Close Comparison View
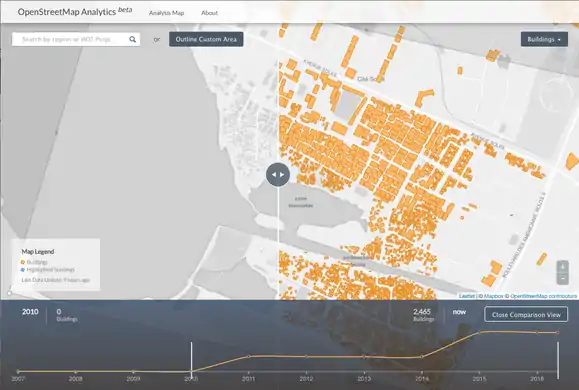Screen dimensions: 579x390 point(526,314)
